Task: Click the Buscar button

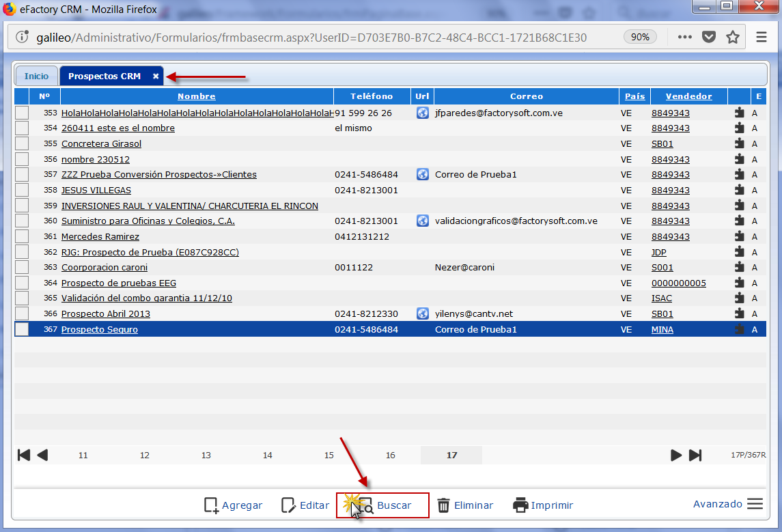Action: click(x=382, y=505)
